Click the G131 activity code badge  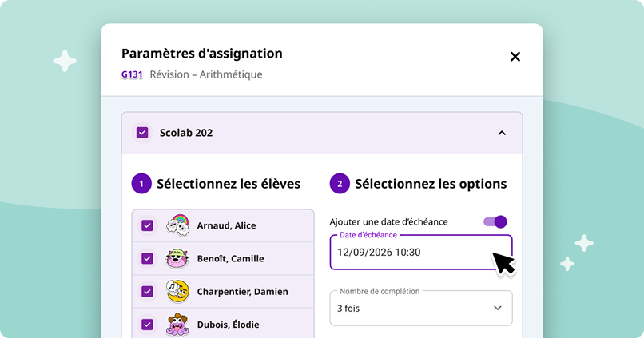pyautogui.click(x=132, y=74)
